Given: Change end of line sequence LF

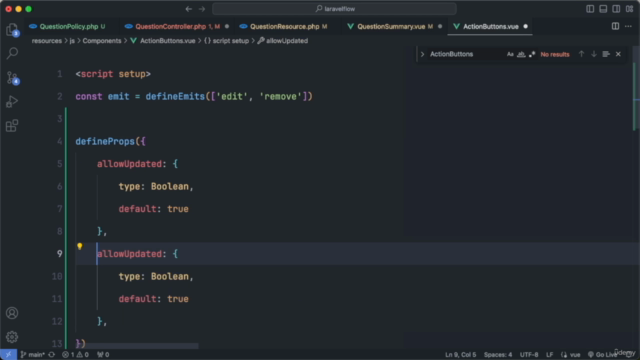Looking at the screenshot, I should coord(550,354).
